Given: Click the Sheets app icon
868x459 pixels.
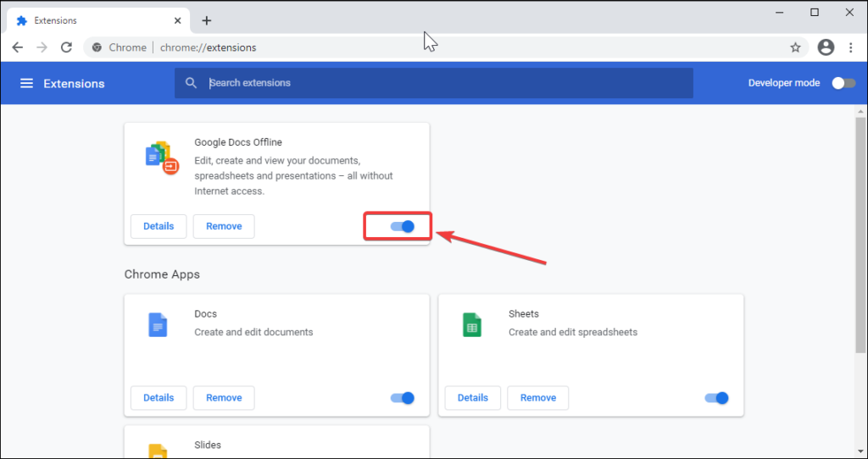Looking at the screenshot, I should (x=471, y=324).
